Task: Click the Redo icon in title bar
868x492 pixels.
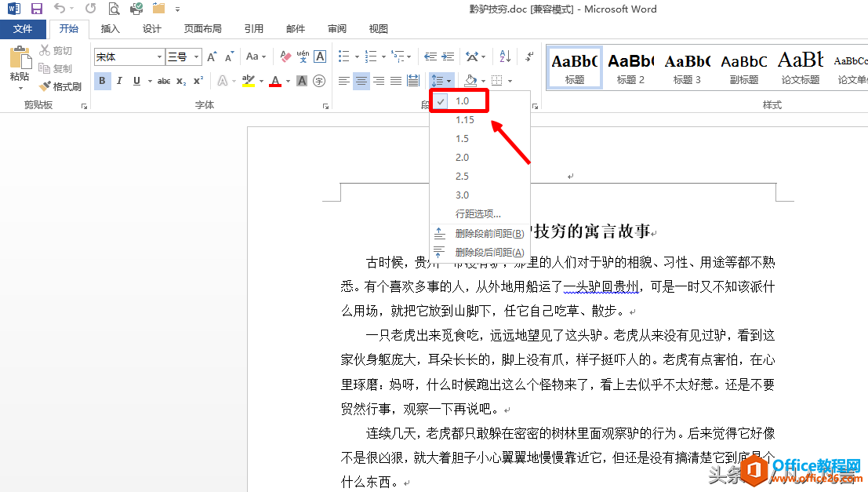Action: [x=91, y=9]
